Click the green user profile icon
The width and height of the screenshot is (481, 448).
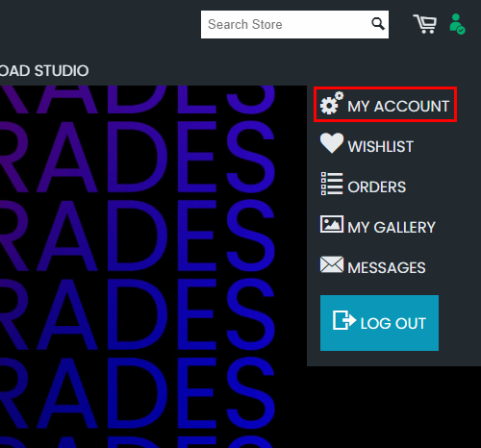pos(457,24)
